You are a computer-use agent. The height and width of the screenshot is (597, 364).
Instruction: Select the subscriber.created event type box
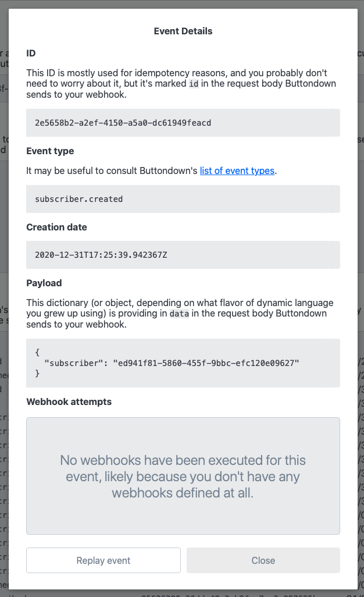click(183, 199)
